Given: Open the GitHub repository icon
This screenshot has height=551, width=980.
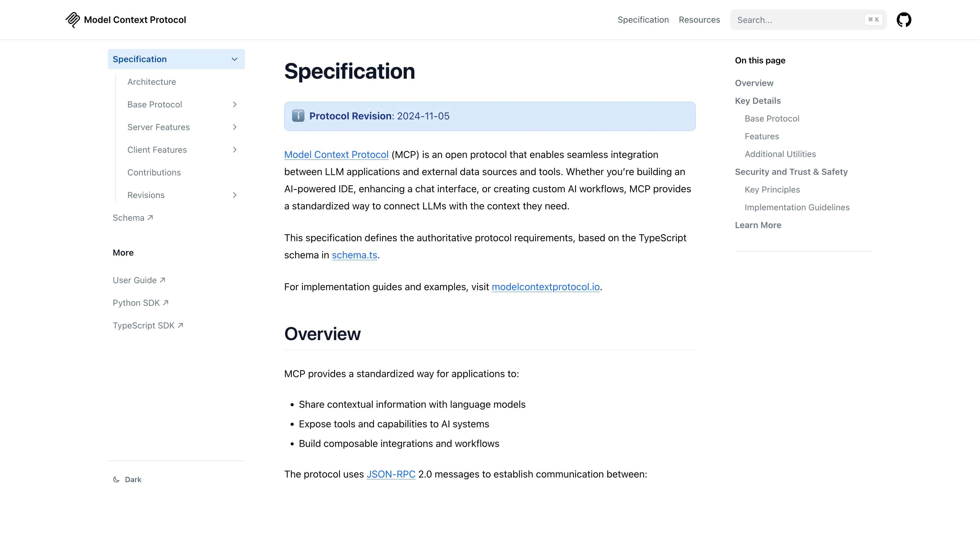Looking at the screenshot, I should pyautogui.click(x=903, y=20).
